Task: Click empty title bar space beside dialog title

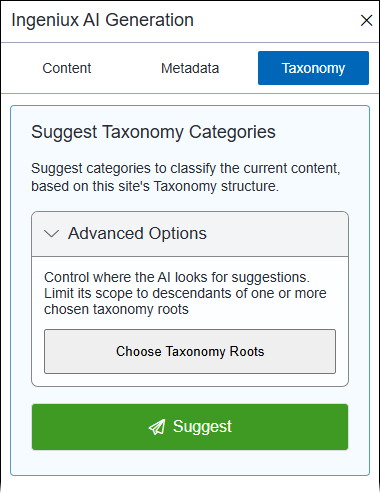Action: (x=277, y=21)
